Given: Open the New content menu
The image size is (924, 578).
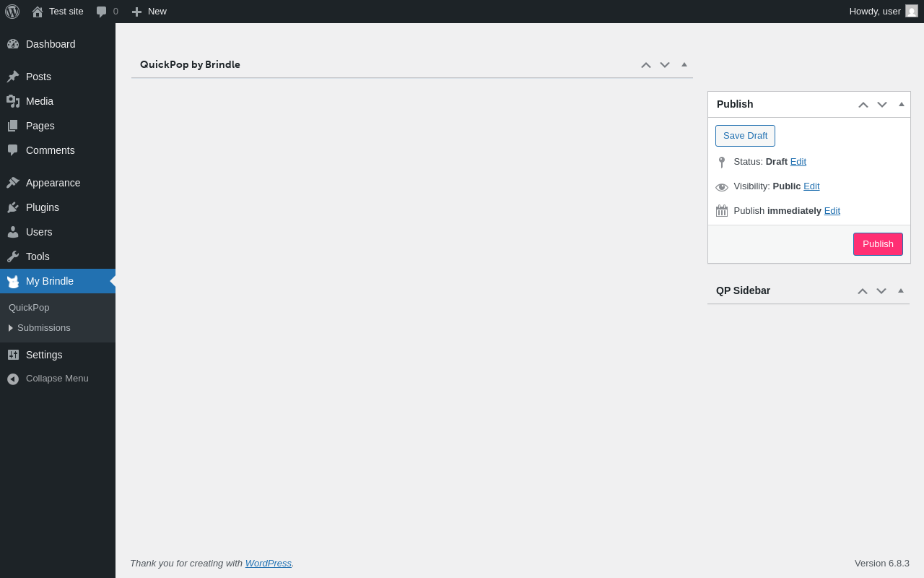Looking at the screenshot, I should click(149, 12).
